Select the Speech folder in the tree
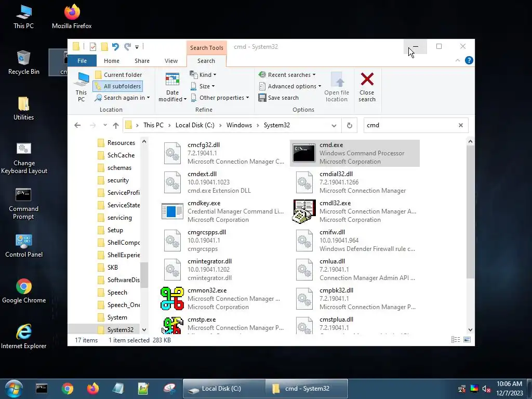The height and width of the screenshot is (399, 532). [112, 292]
